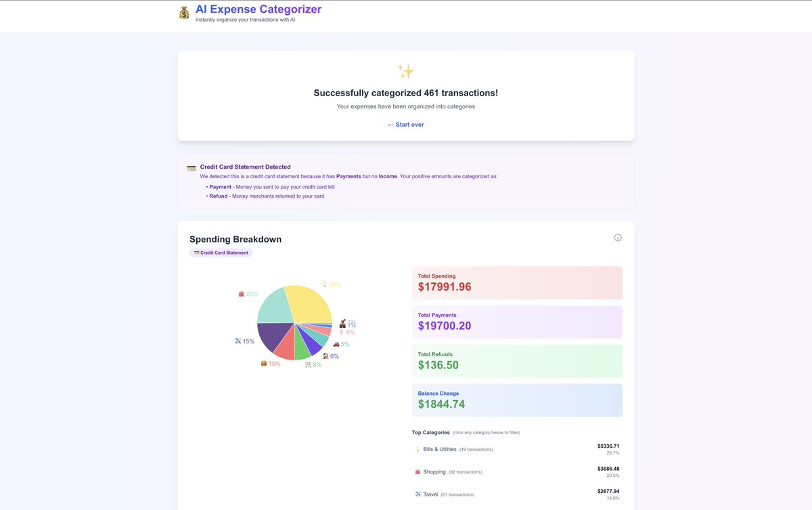
Task: Click the money bag logo icon
Action: (x=184, y=13)
